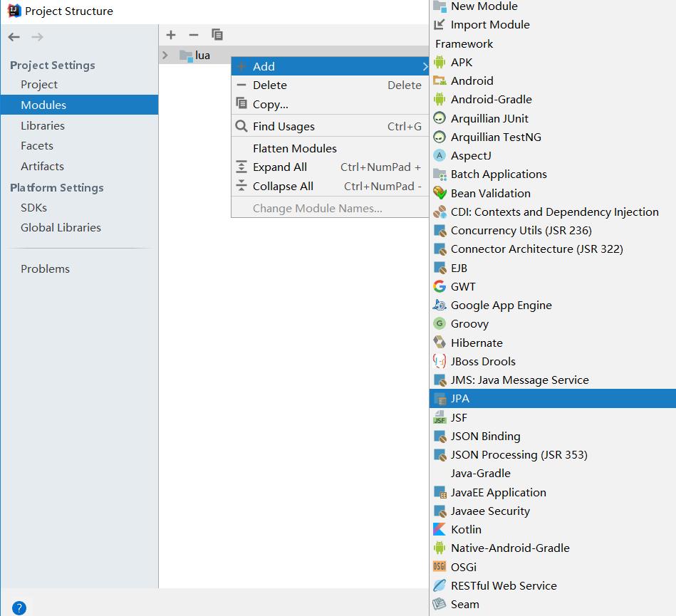Select Javaee Security framework entry

click(x=553, y=511)
